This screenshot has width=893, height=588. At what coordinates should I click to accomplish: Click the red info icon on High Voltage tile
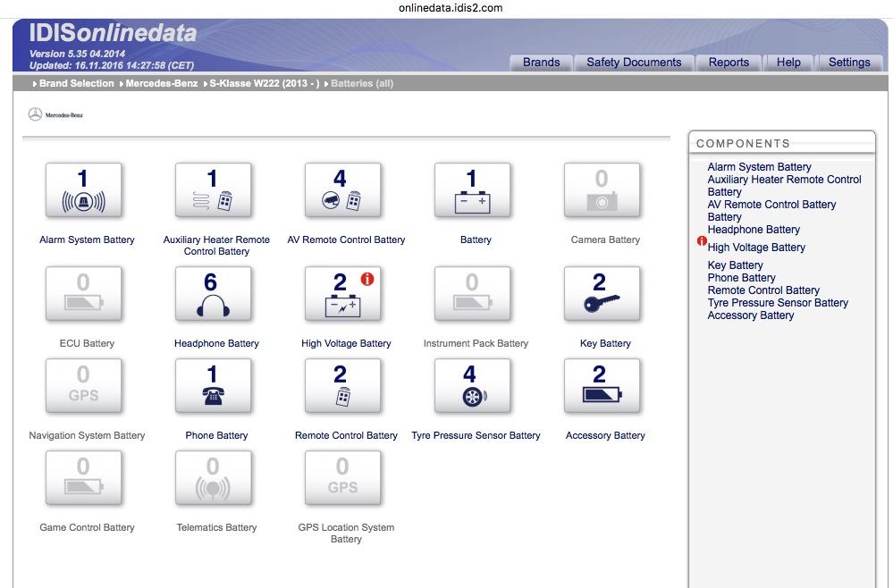(367, 279)
